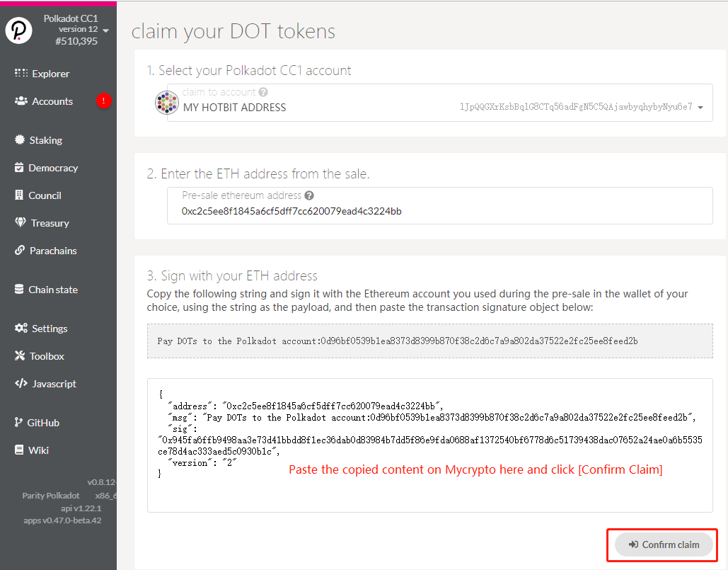This screenshot has height=570, width=728.
Task: Click the Staking certificate icon
Action: tap(20, 140)
